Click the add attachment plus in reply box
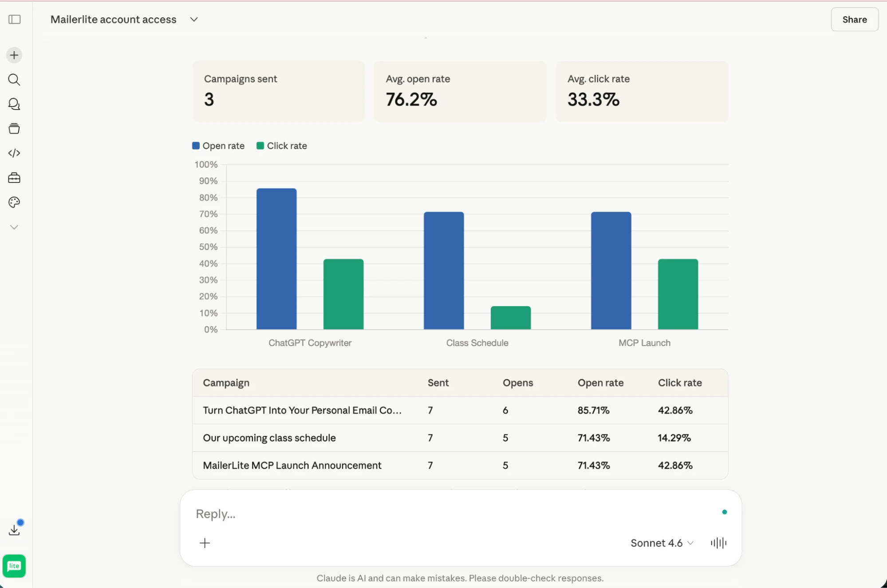887x588 pixels. click(x=205, y=543)
